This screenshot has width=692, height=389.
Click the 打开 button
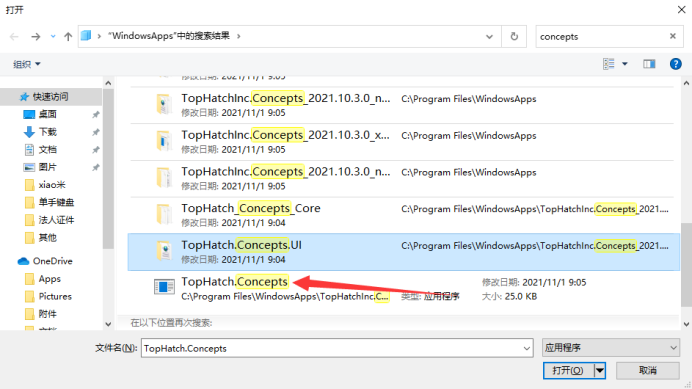tap(568, 370)
